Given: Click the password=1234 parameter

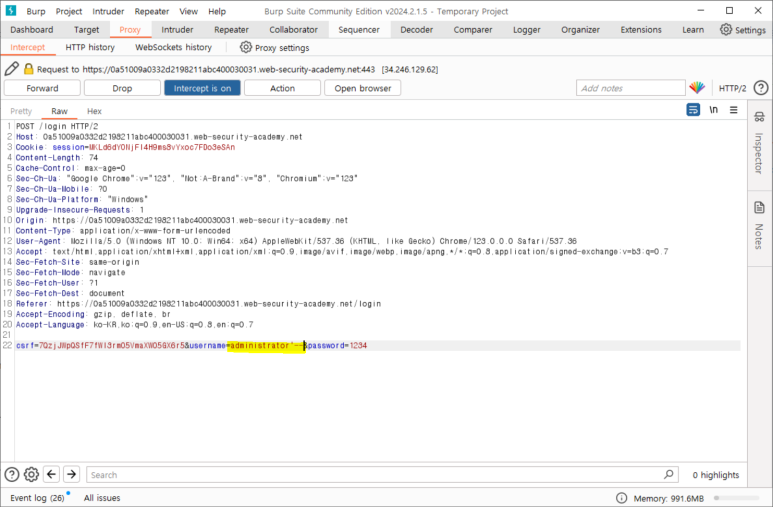Looking at the screenshot, I should (338, 345).
